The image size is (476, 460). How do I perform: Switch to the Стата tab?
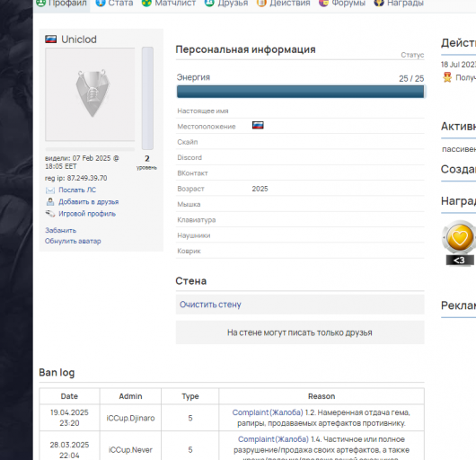click(114, 4)
